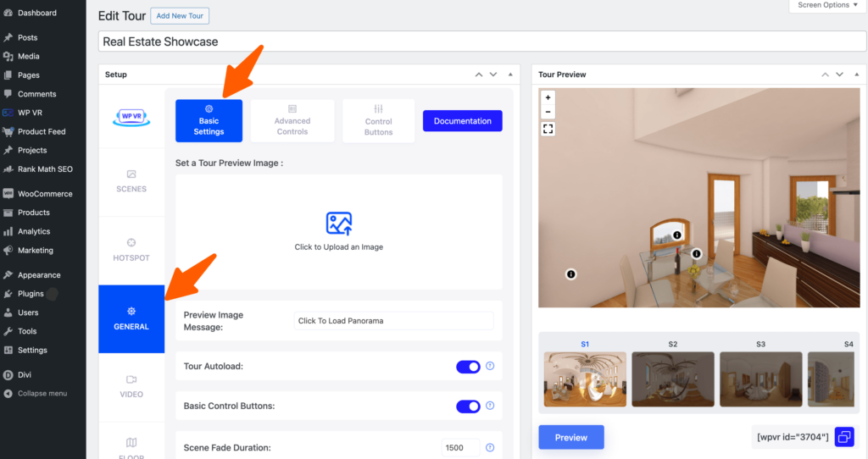Click the Settings sliders icon in sidebar

8,350
